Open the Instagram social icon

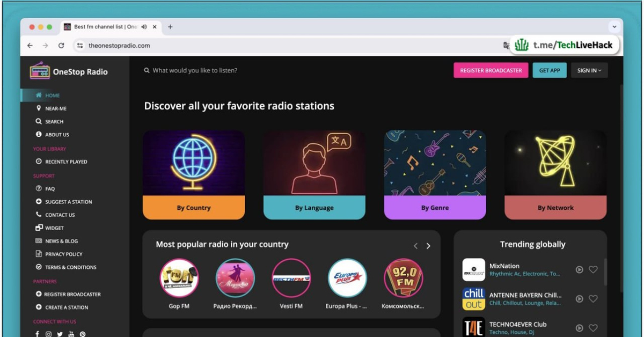point(48,334)
